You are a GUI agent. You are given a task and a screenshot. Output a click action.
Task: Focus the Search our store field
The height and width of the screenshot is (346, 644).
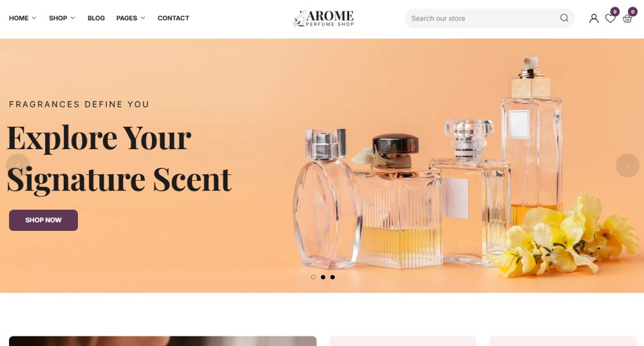(x=483, y=19)
